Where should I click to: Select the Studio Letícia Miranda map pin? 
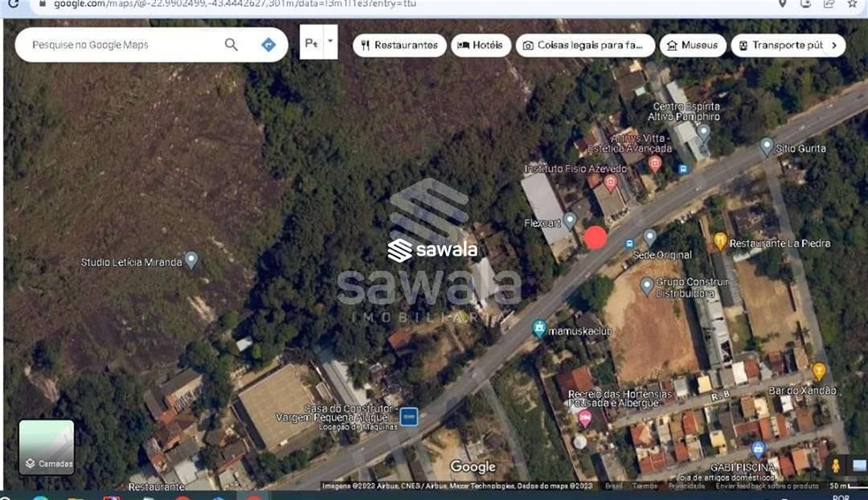(191, 260)
